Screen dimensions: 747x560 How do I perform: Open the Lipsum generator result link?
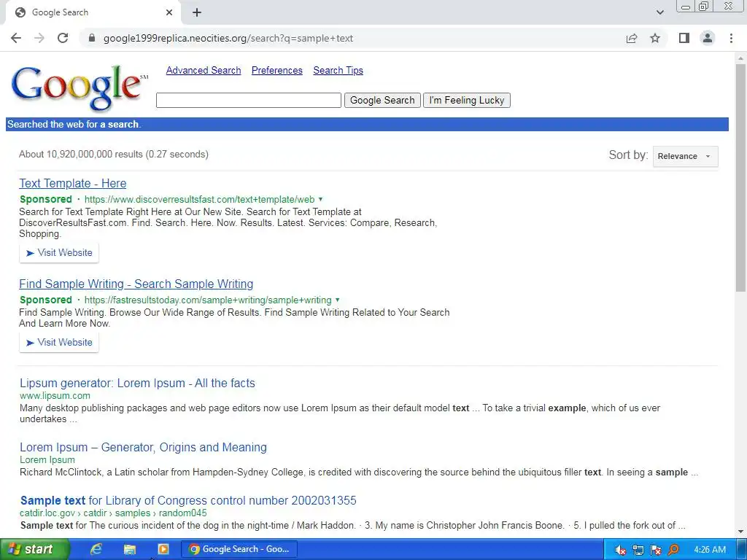[137, 383]
